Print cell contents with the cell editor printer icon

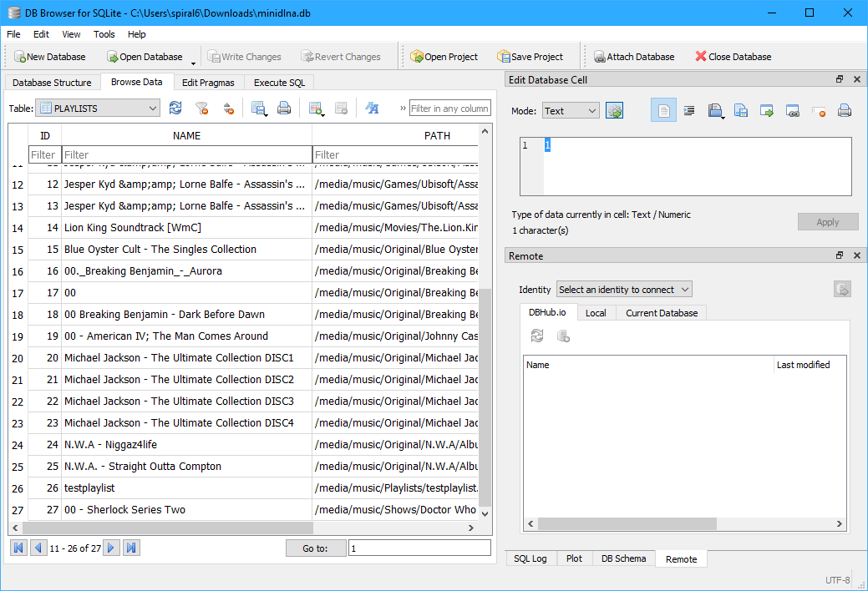point(845,111)
